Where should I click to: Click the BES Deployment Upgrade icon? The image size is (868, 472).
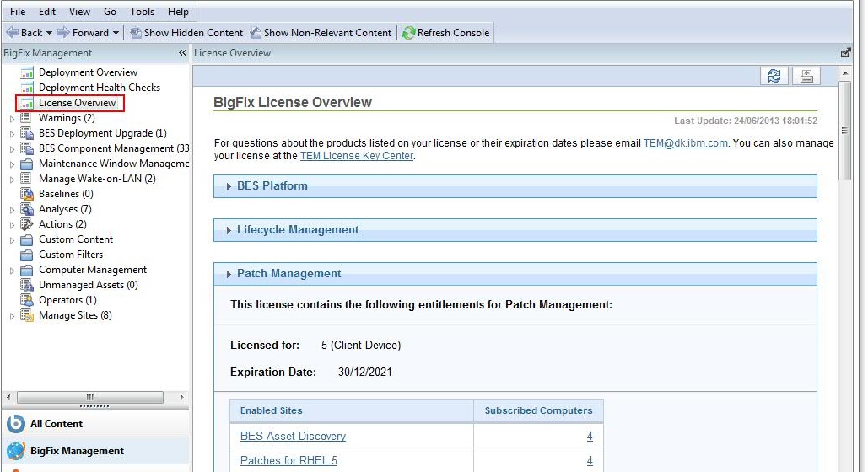[x=27, y=133]
